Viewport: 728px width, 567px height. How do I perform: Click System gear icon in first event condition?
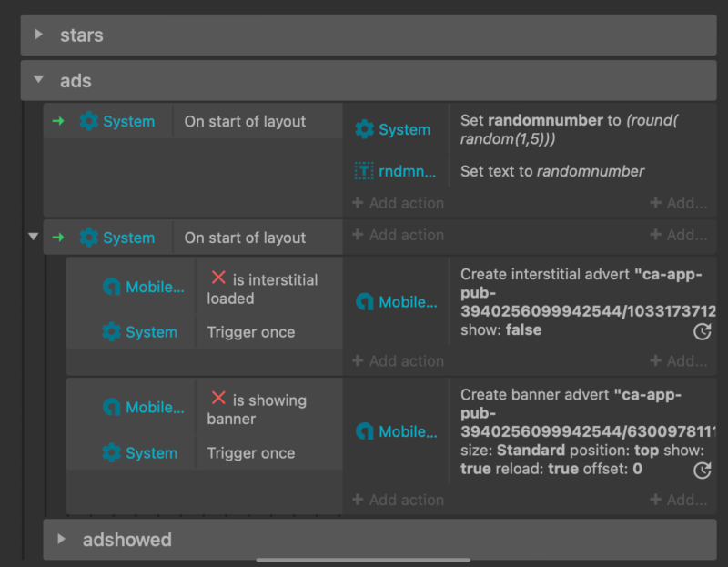coord(88,121)
